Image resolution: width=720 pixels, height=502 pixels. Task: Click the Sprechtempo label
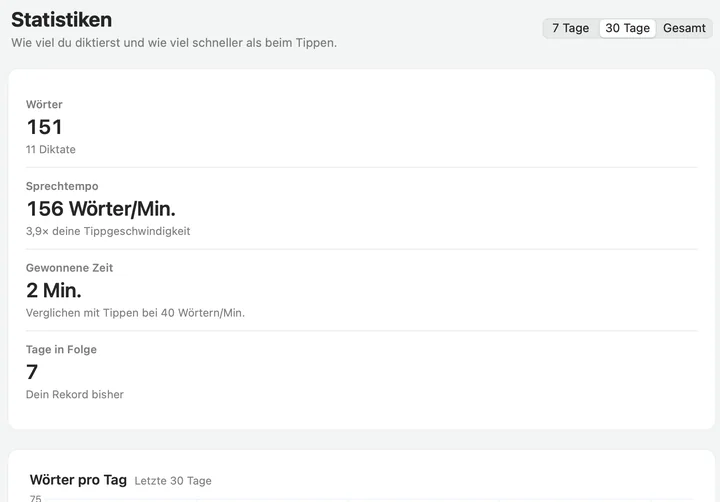(x=62, y=186)
